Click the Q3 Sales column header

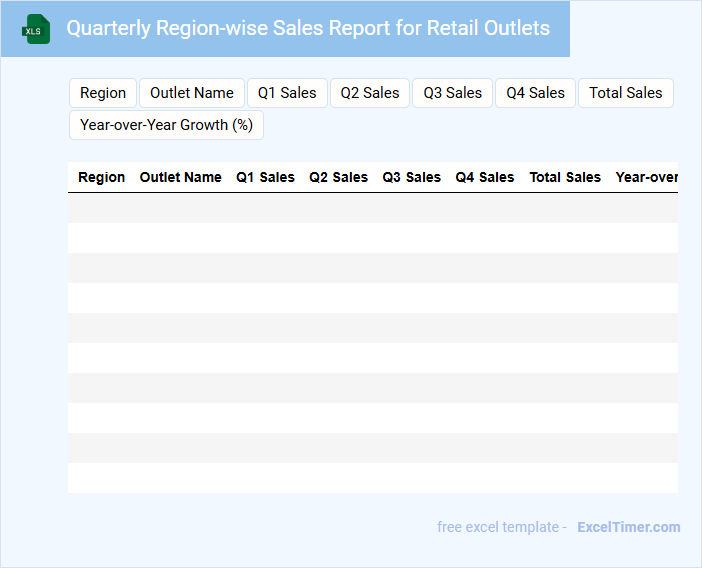[411, 177]
